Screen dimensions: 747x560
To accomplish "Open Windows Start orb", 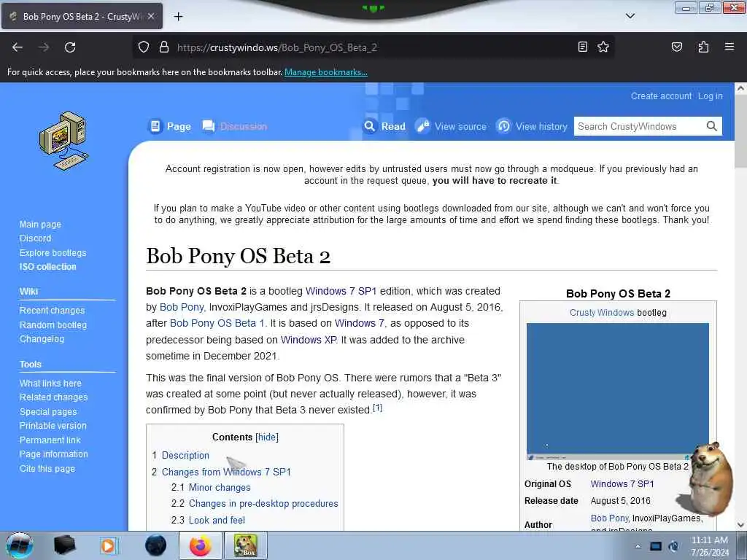I will pyautogui.click(x=19, y=545).
